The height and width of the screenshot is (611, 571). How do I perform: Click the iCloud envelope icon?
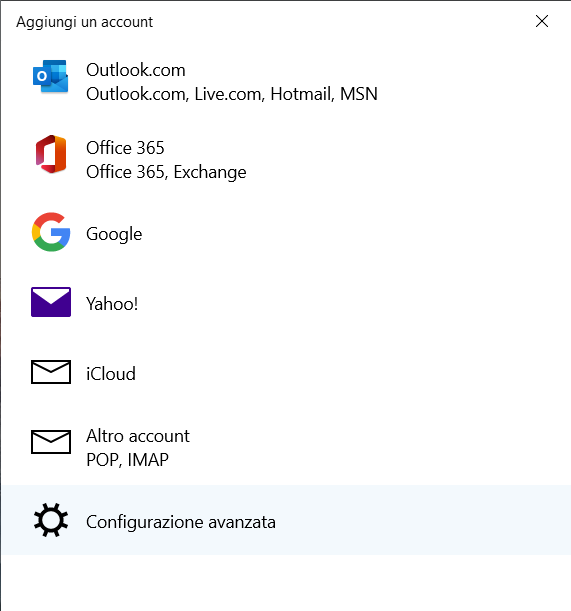pyautogui.click(x=51, y=372)
